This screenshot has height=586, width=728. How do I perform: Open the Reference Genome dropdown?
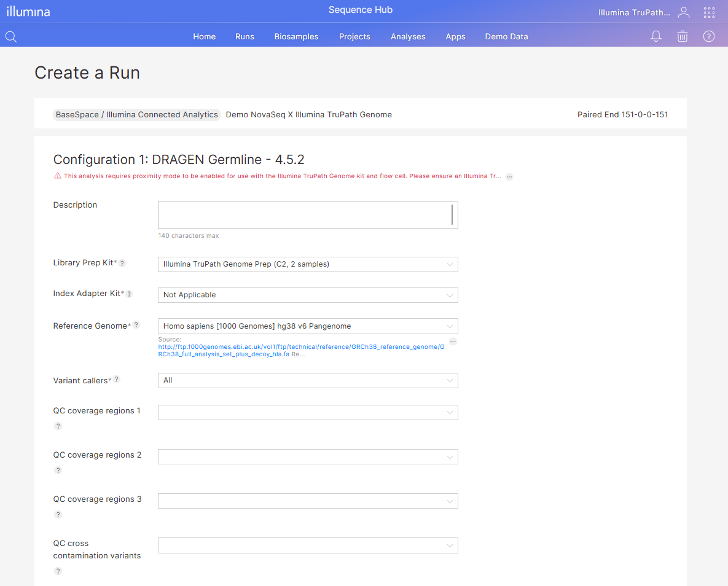307,326
